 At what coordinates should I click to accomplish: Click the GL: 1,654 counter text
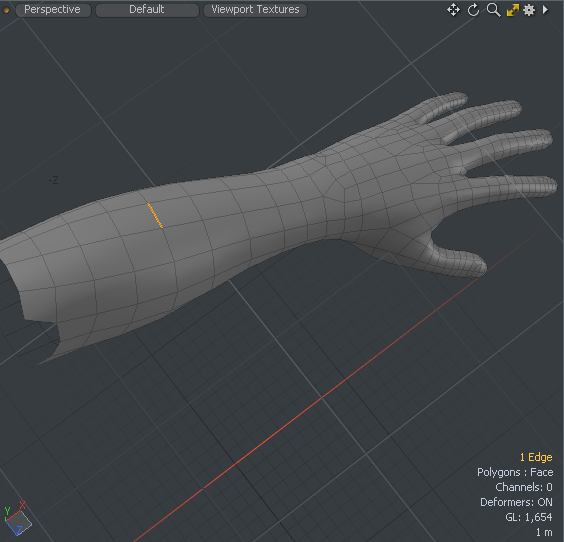[528, 517]
